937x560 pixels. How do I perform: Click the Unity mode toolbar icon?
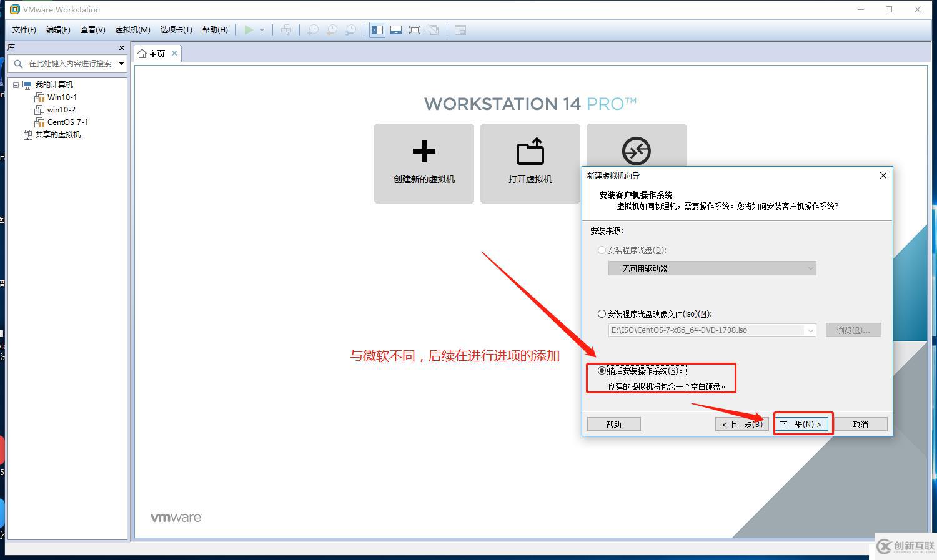coord(434,30)
